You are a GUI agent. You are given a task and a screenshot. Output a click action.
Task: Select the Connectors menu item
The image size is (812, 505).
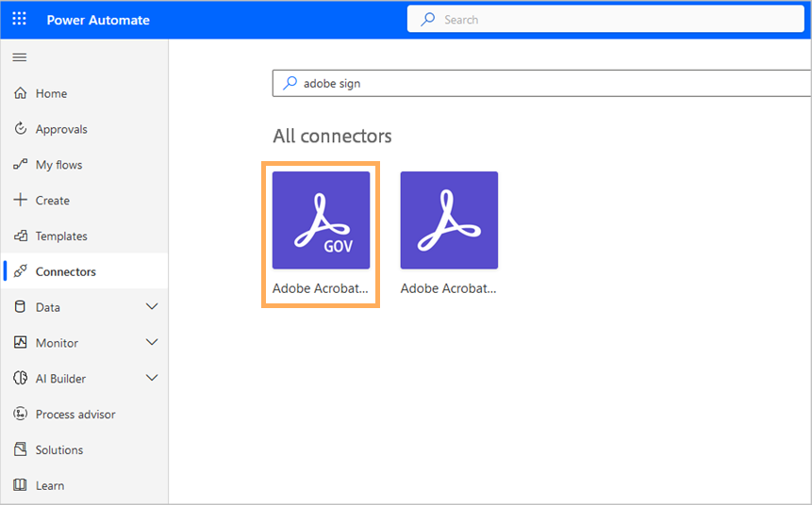click(x=85, y=271)
